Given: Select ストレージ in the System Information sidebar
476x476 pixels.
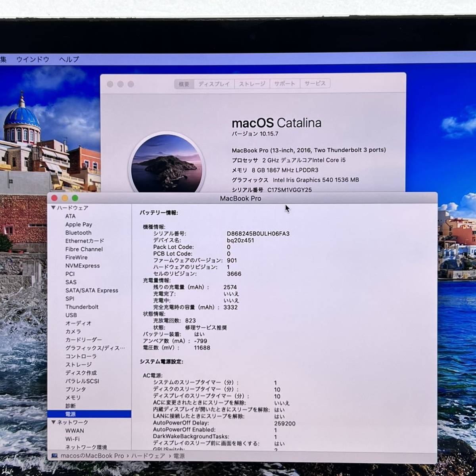Looking at the screenshot, I should tap(79, 365).
